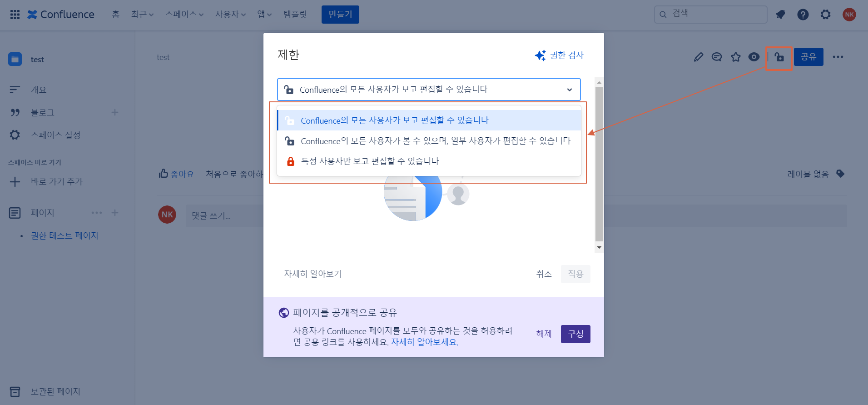
Task: Click the 권한 검사 sparkle button
Action: click(x=559, y=55)
